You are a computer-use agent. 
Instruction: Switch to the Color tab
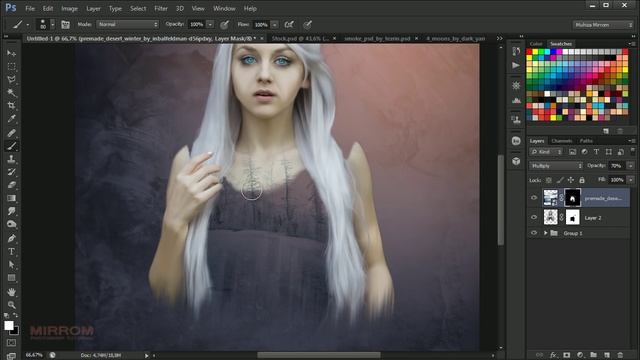[536, 44]
